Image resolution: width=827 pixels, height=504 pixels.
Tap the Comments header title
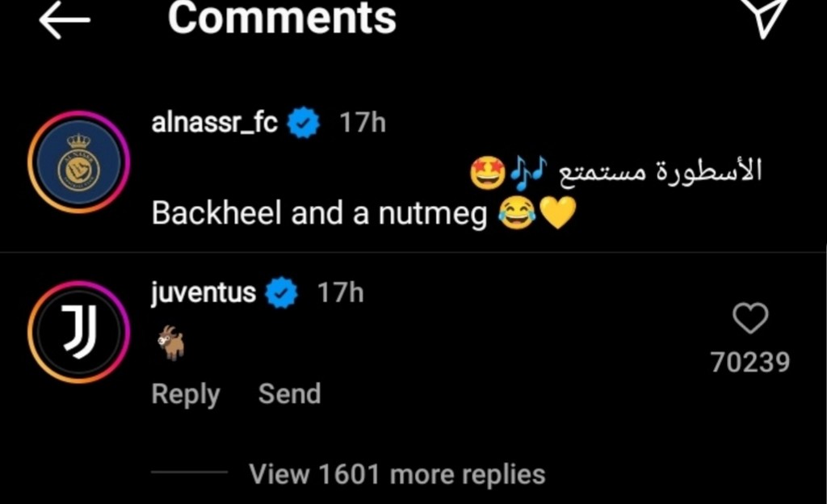282,19
